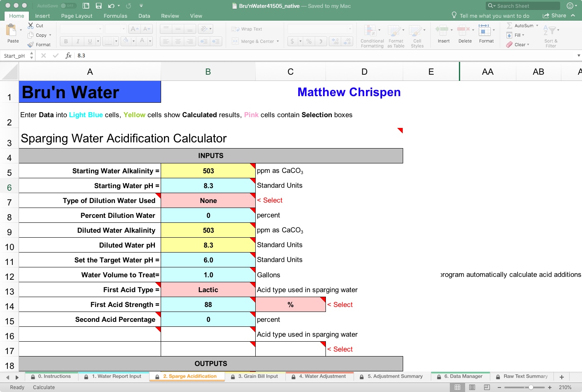Select the Starting Water pH input cell

tap(208, 185)
